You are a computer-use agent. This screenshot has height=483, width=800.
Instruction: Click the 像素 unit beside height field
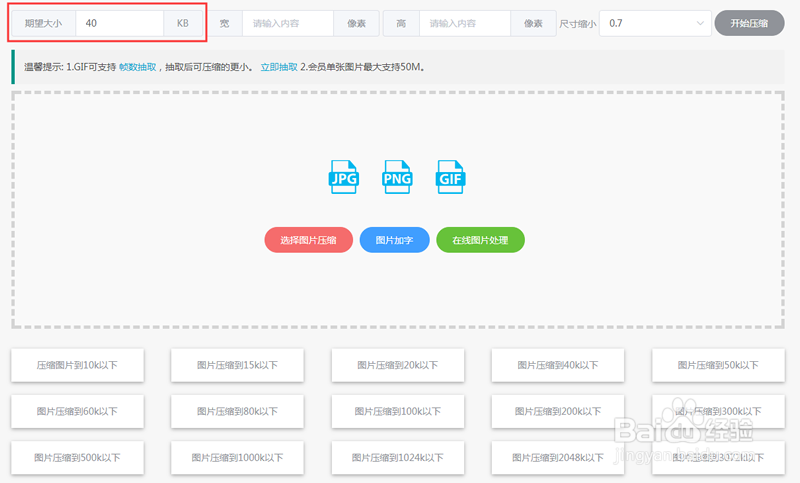pos(533,23)
